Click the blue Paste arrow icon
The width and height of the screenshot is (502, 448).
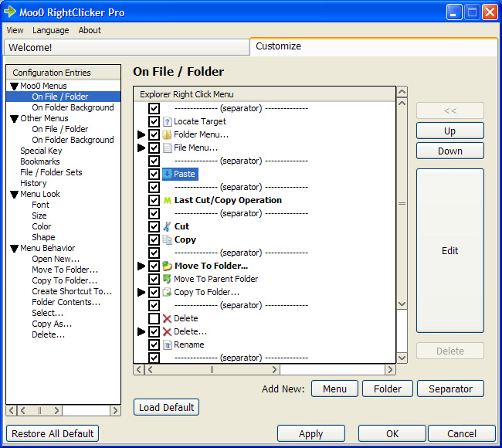(x=167, y=175)
